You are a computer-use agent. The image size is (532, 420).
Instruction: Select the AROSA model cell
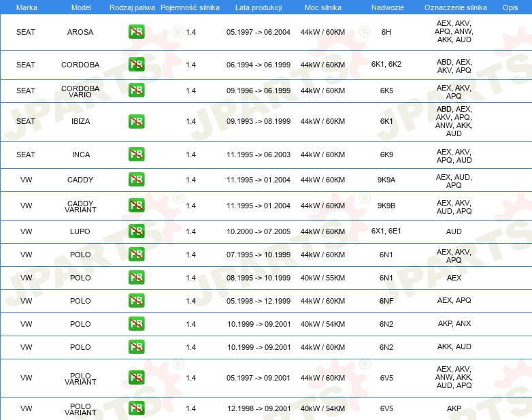coord(80,32)
